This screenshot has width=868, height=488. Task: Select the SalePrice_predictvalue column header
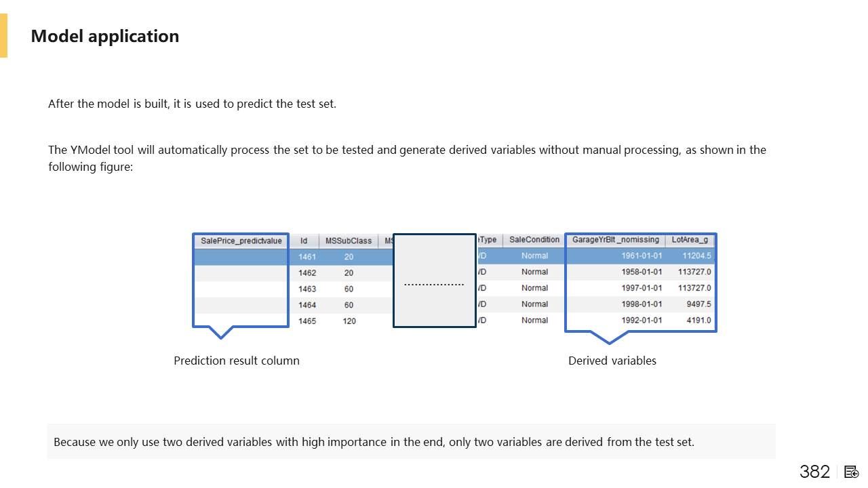point(241,241)
